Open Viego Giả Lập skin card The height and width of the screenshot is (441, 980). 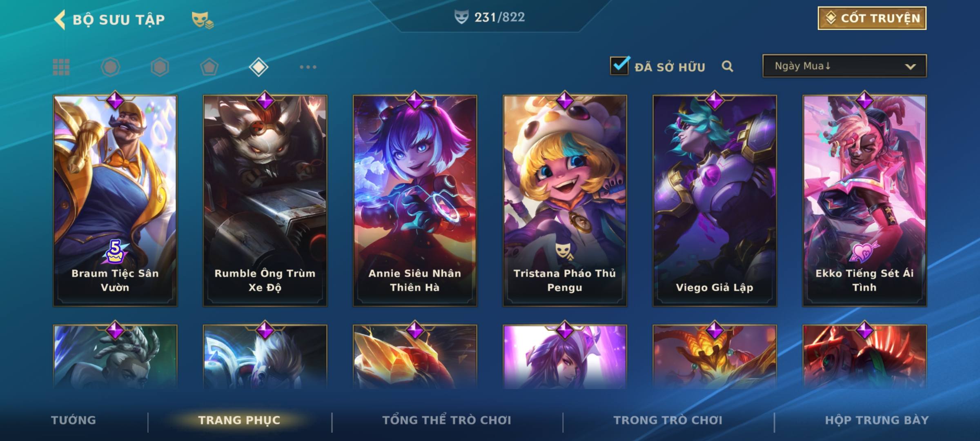pos(715,200)
